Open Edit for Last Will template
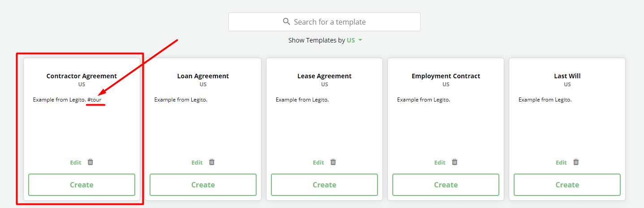 561,163
